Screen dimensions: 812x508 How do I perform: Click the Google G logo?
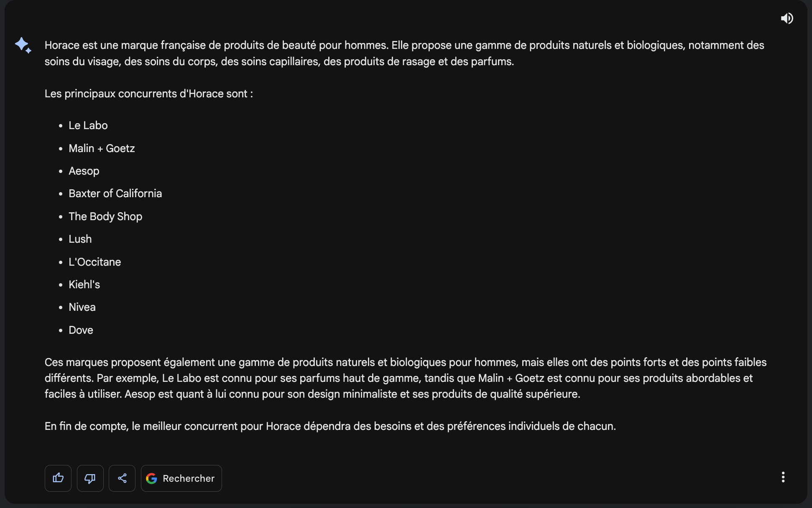click(151, 478)
